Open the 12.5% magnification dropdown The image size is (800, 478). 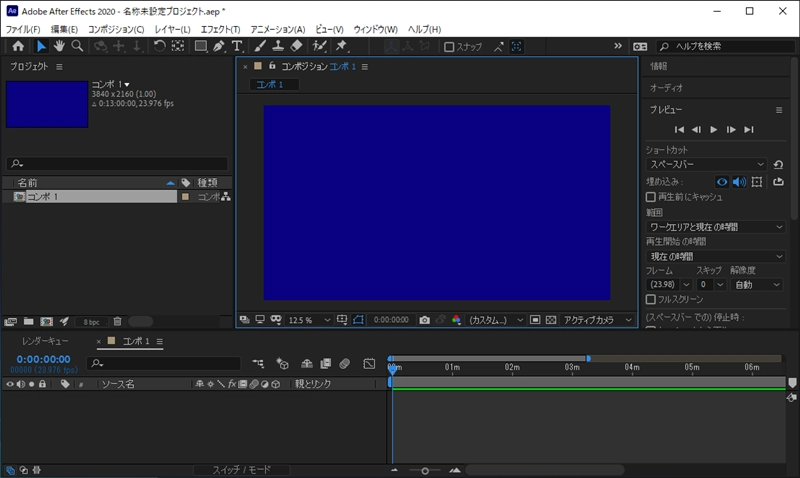click(x=307, y=320)
